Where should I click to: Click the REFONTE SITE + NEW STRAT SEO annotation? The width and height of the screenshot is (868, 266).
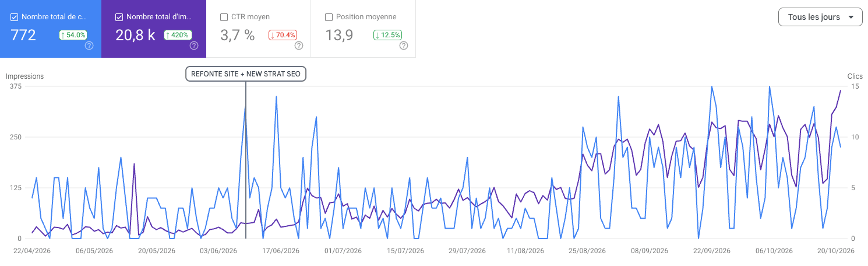click(246, 73)
